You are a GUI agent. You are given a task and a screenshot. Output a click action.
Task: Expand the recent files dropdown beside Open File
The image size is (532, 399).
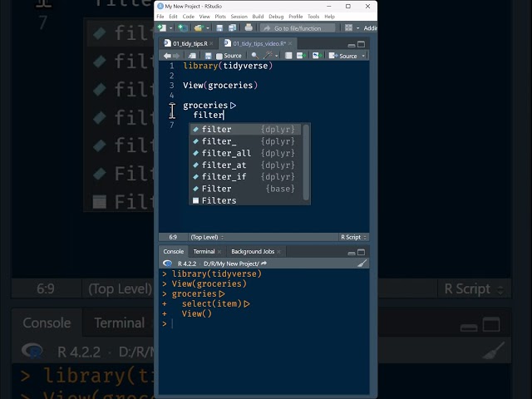pyautogui.click(x=207, y=28)
